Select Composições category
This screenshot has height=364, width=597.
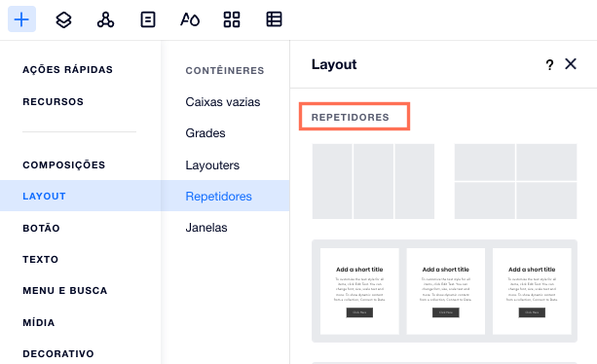click(x=64, y=164)
